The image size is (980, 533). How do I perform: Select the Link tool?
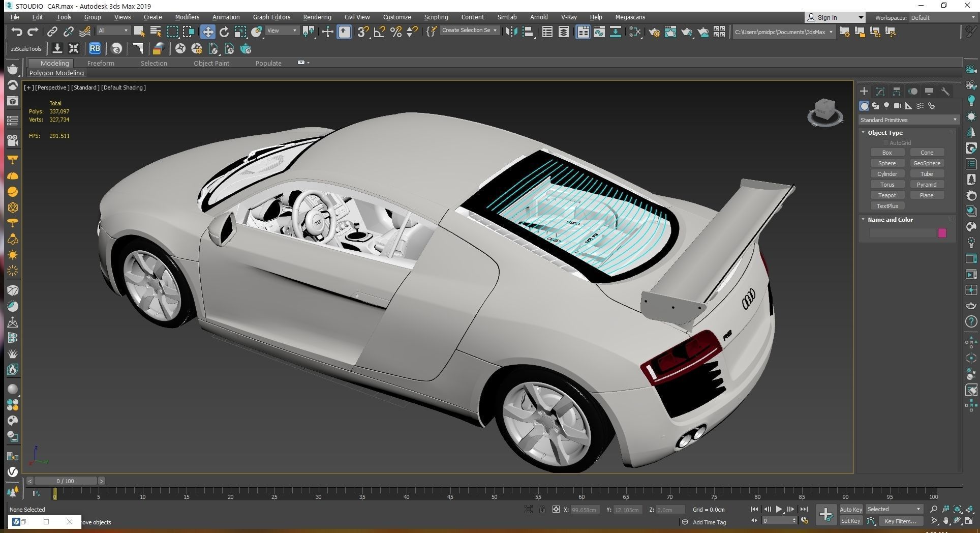pos(52,32)
